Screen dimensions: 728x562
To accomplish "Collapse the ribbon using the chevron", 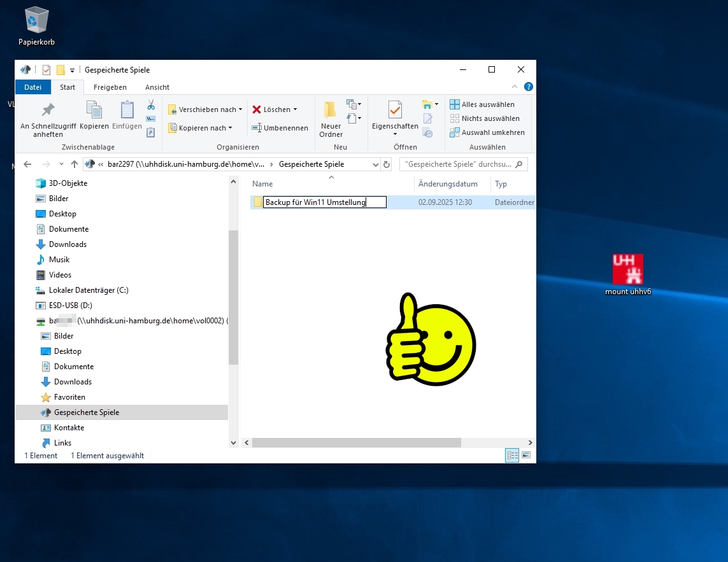I will coord(515,87).
